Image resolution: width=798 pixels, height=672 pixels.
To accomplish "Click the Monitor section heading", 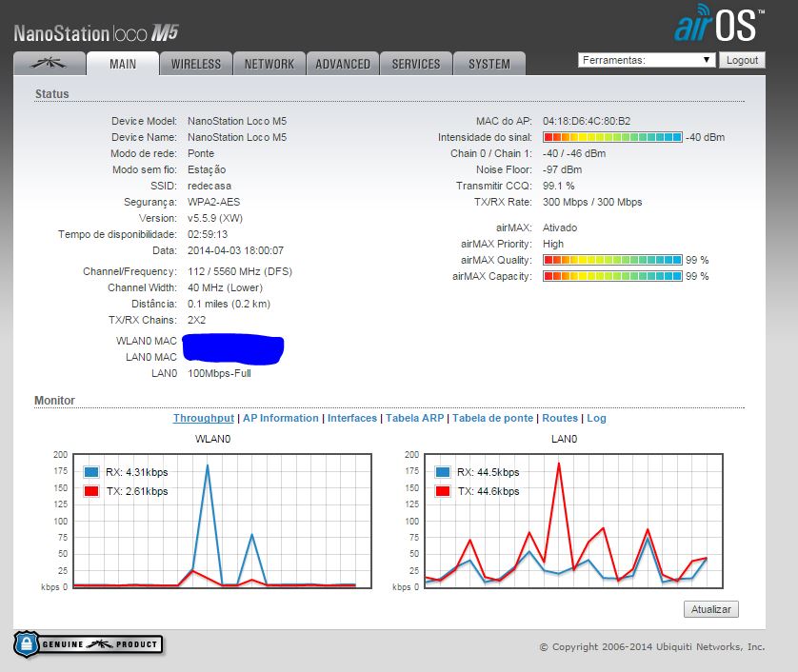I will pos(54,401).
